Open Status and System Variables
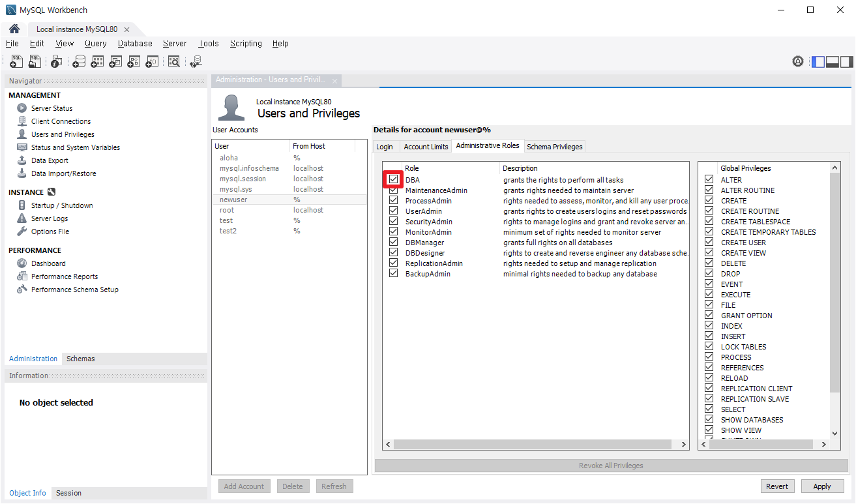856x504 pixels. point(75,147)
